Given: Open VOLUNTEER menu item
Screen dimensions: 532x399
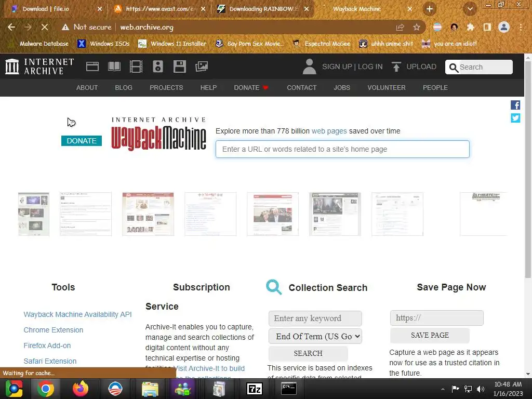Looking at the screenshot, I should (x=387, y=87).
